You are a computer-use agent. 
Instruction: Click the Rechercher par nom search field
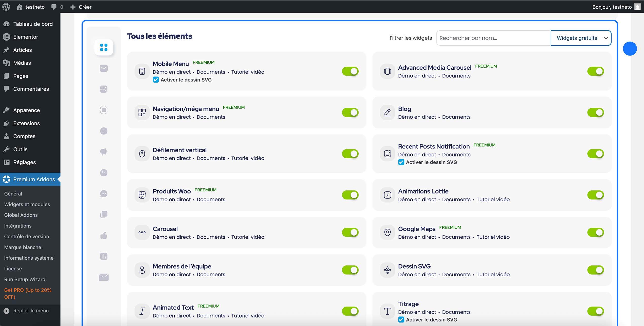tap(493, 38)
